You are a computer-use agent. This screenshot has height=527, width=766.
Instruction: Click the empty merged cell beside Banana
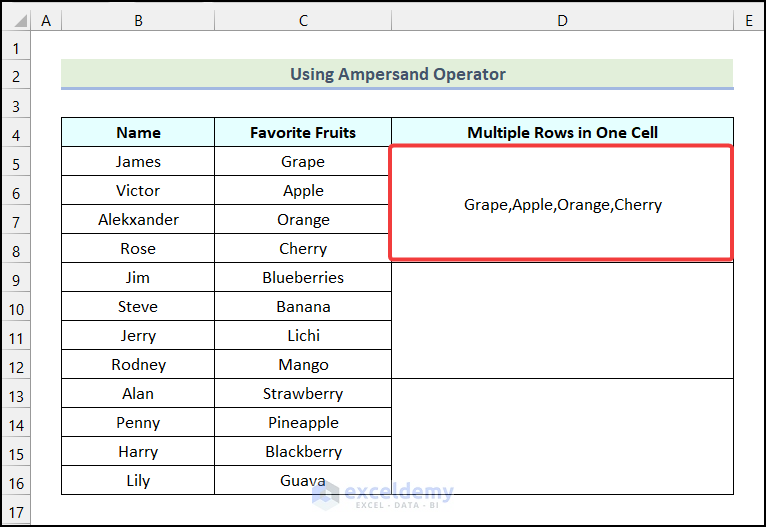562,321
